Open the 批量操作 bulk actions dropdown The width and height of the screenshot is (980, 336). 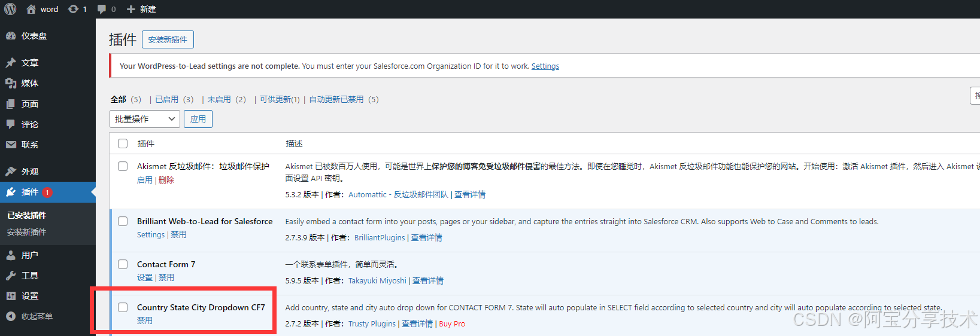[145, 119]
